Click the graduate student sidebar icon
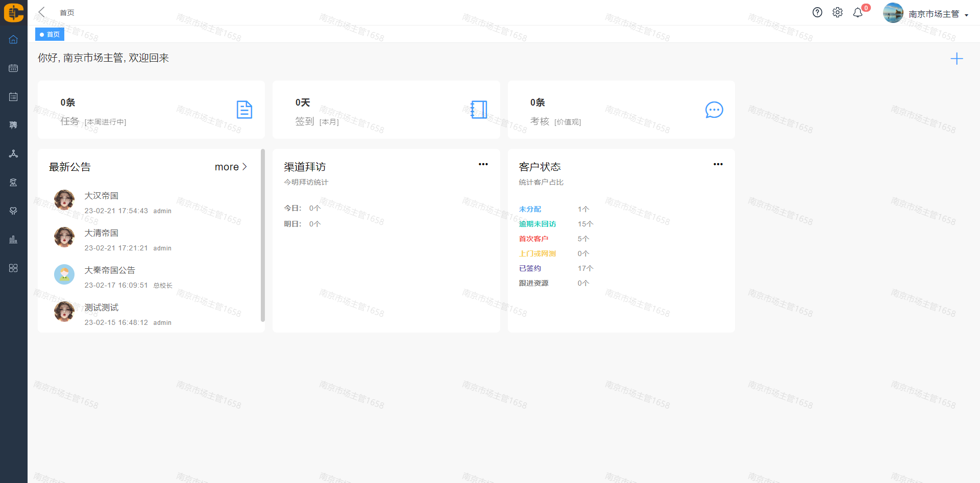The width and height of the screenshot is (980, 483). coord(13,182)
